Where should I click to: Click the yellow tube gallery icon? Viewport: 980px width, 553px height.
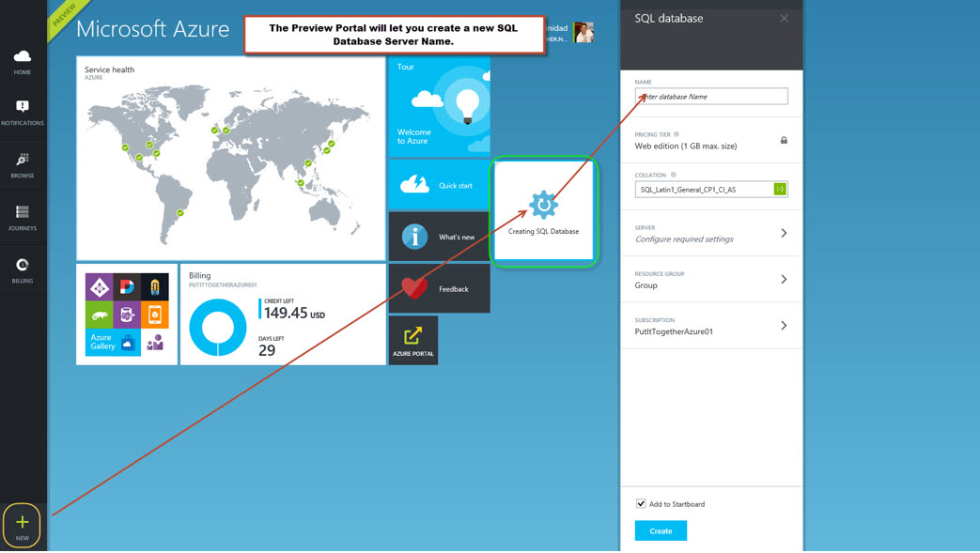155,286
